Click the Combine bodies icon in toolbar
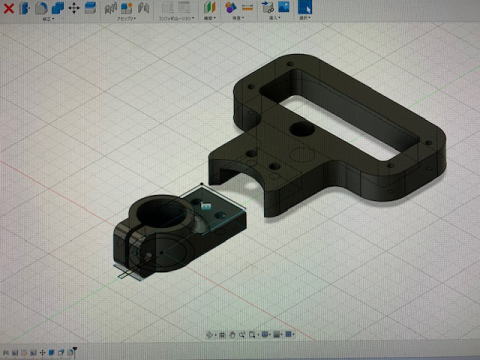 click(58, 8)
